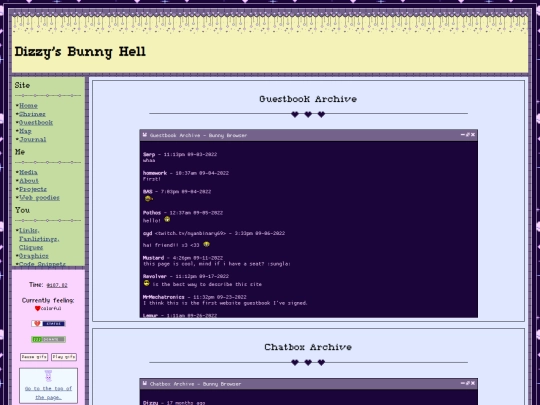Viewport: 540px width, 405px height.
Task: Open the Home link in the sidebar
Action: coord(28,106)
